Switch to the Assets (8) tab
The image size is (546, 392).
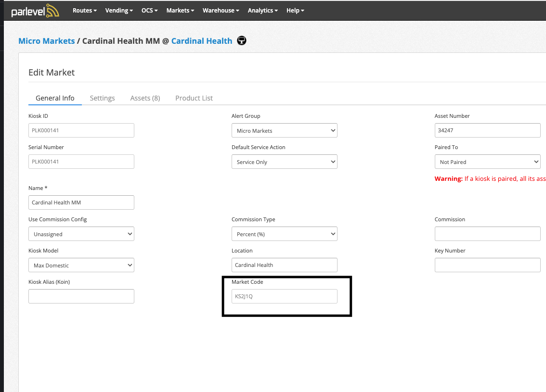click(145, 98)
